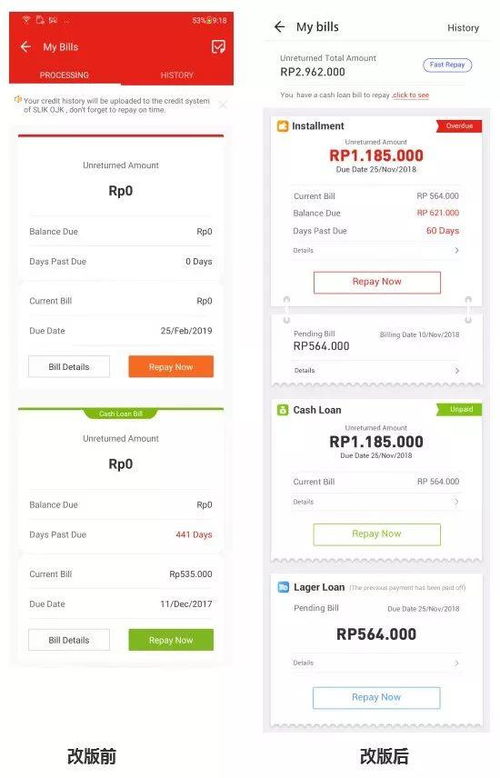Viewport: 500px width, 778px height.
Task: Tap the green Cash Loan icon
Action: (x=283, y=410)
